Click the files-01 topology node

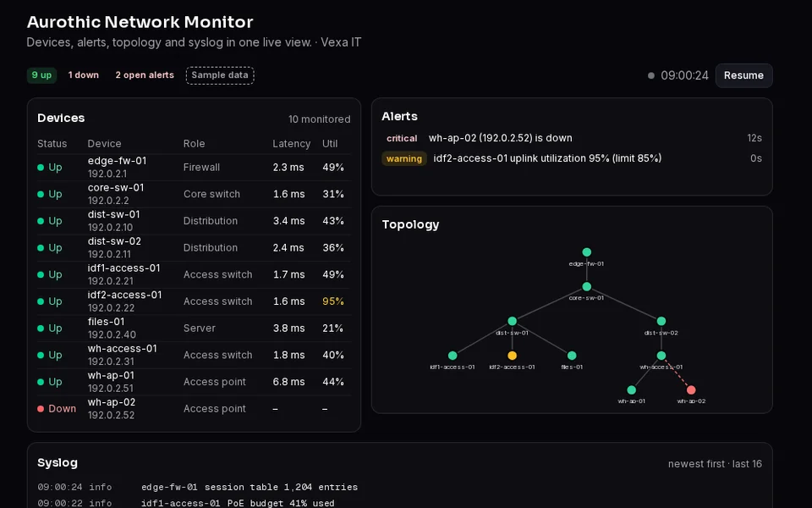coord(572,356)
